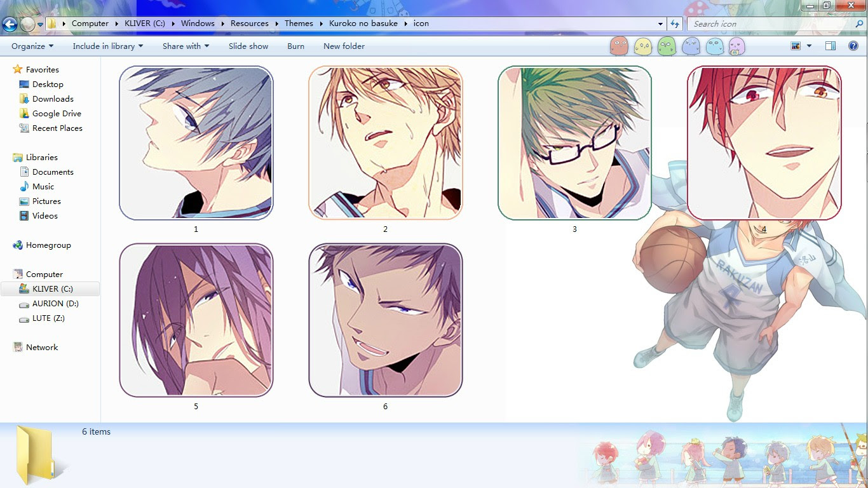
Task: Click the LUTE (Z:) network drive icon
Action: tap(24, 318)
